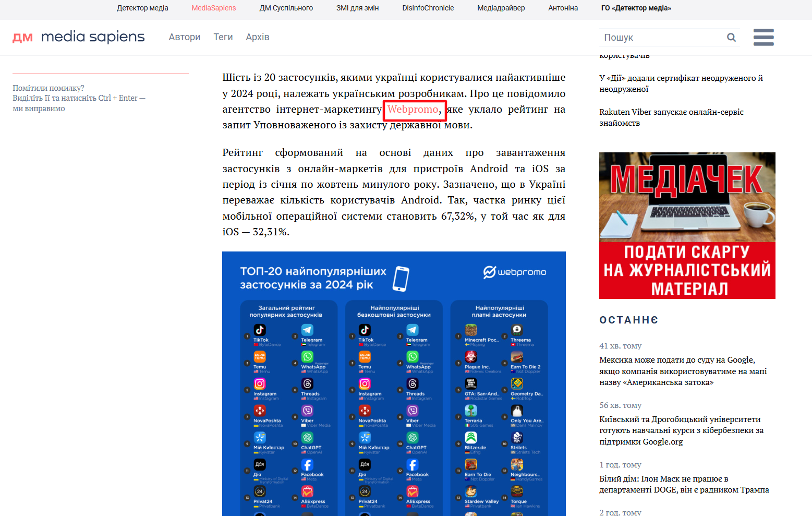Open the Rakuten Viber dating service article

[x=671, y=117]
